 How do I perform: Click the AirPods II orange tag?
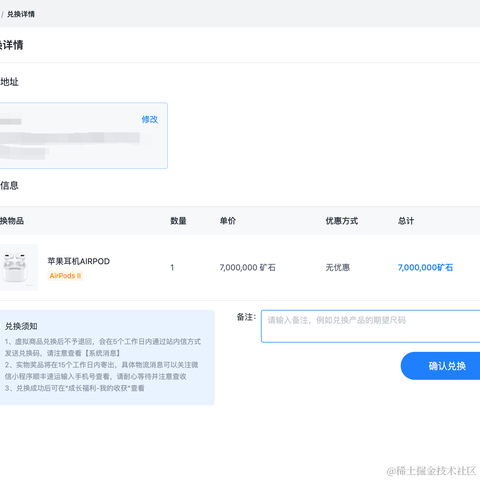click(65, 276)
